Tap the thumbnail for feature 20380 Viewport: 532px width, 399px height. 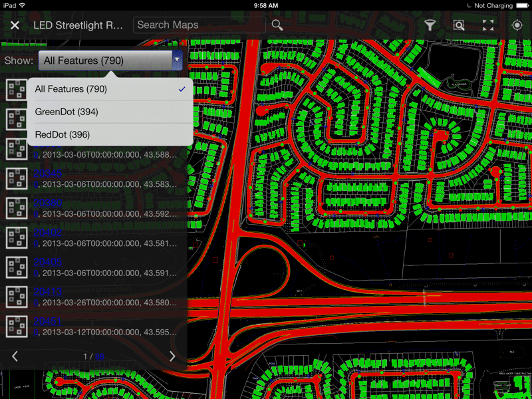[x=16, y=209]
